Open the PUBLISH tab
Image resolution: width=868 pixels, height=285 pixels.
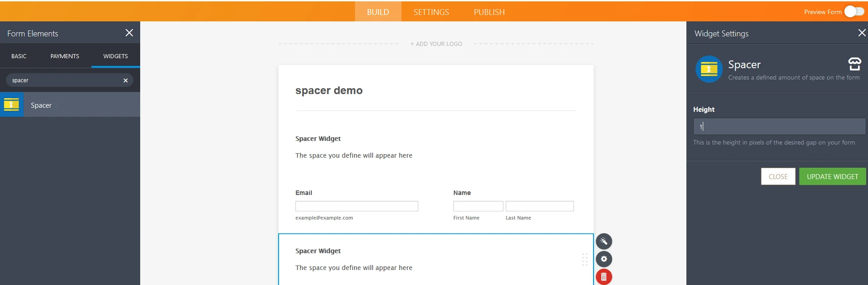coord(489,12)
